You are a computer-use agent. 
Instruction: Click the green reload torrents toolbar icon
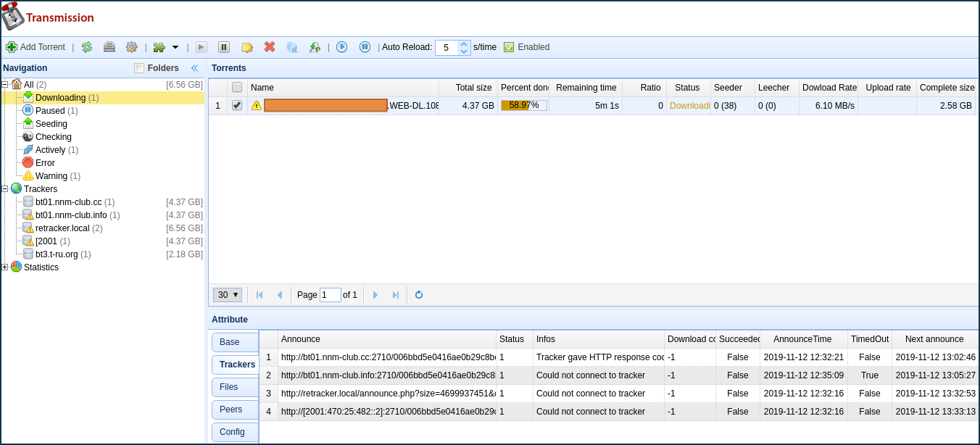click(87, 47)
